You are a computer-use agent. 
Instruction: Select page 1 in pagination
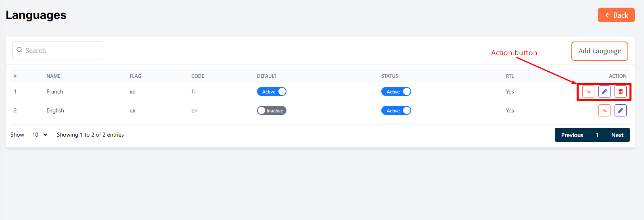(x=597, y=135)
